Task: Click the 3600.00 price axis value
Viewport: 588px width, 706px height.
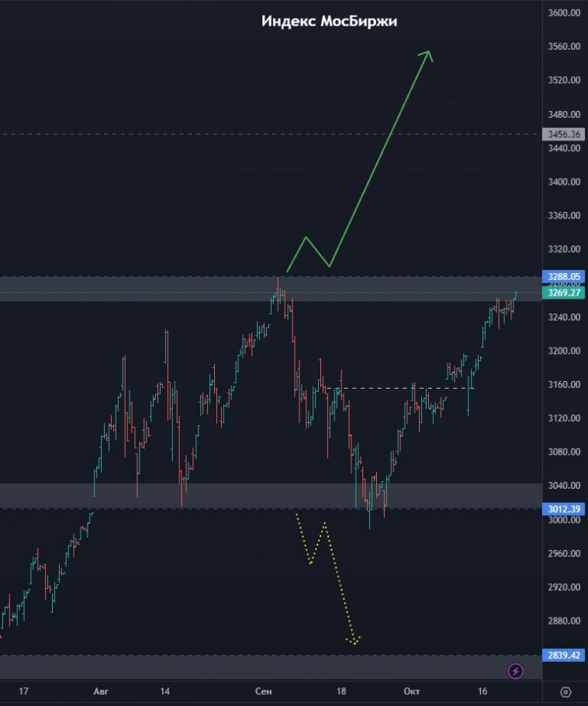Action: pos(564,13)
